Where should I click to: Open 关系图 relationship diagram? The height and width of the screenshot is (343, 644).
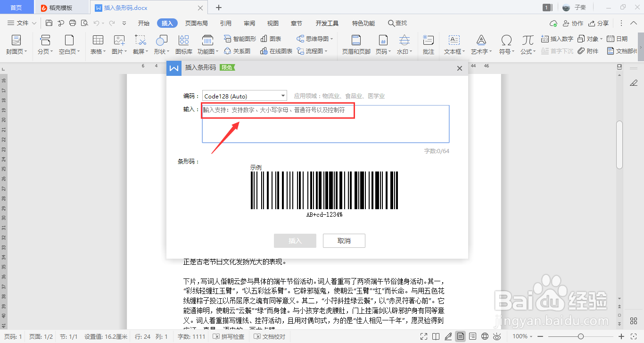(237, 51)
